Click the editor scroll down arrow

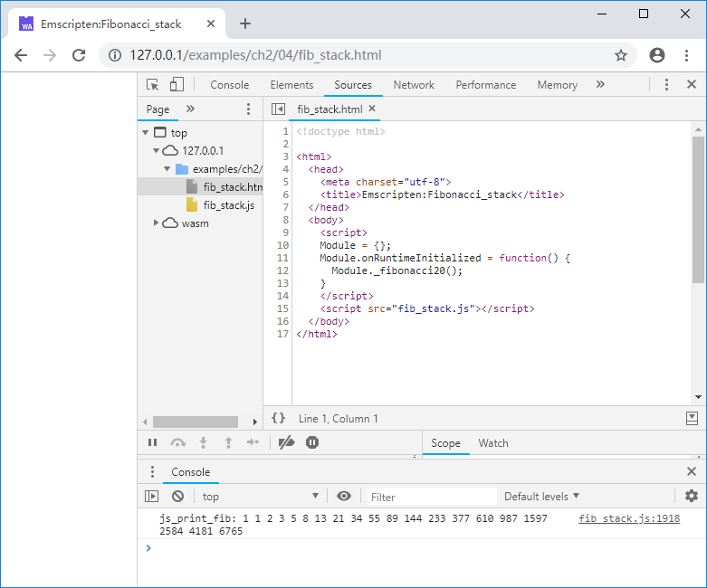coord(699,397)
